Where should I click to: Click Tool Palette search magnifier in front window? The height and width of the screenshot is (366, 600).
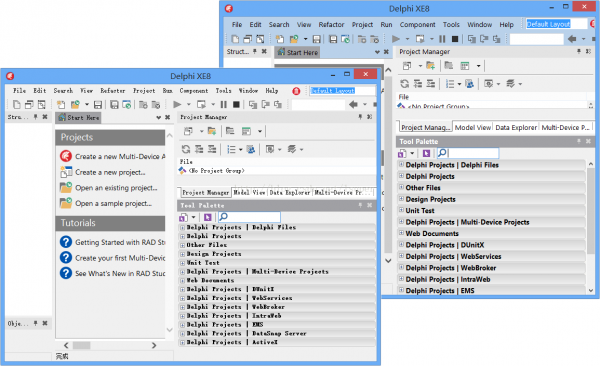(x=223, y=217)
